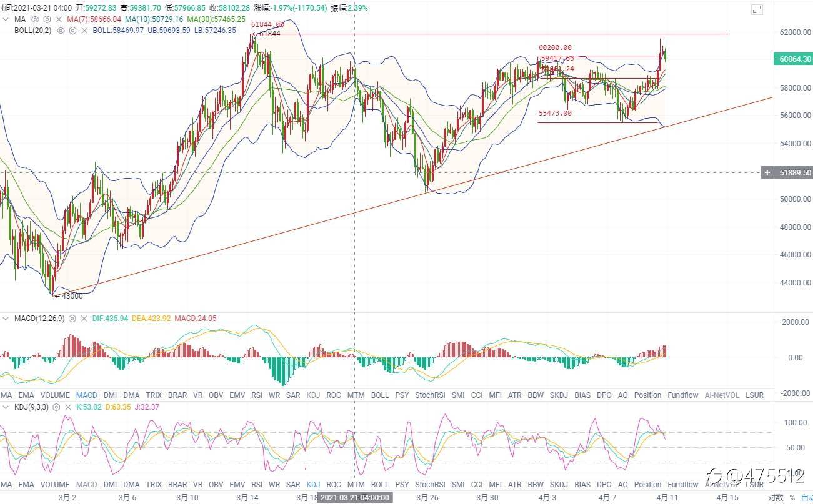Click the plus icon beside the 51889.50 price label
Image resolution: width=813 pixels, height=504 pixels.
[x=767, y=173]
